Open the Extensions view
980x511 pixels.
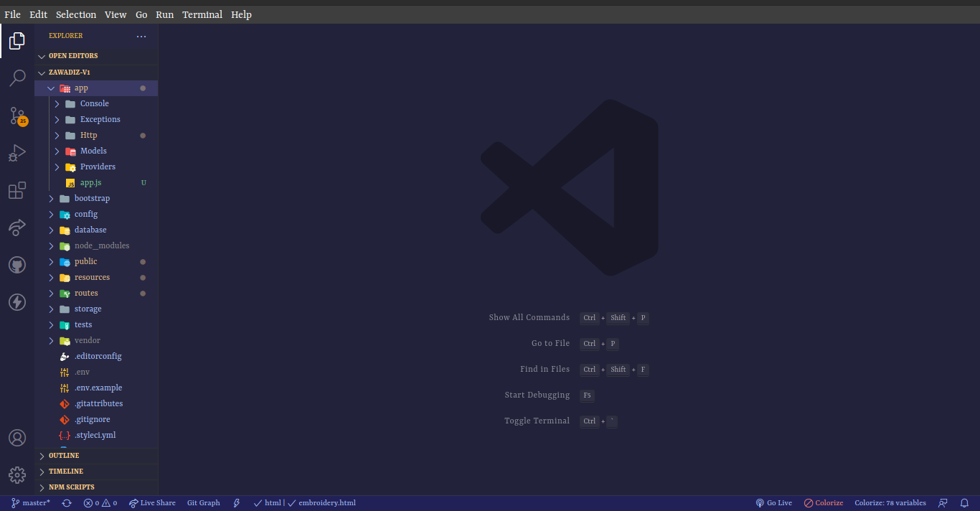(x=17, y=190)
